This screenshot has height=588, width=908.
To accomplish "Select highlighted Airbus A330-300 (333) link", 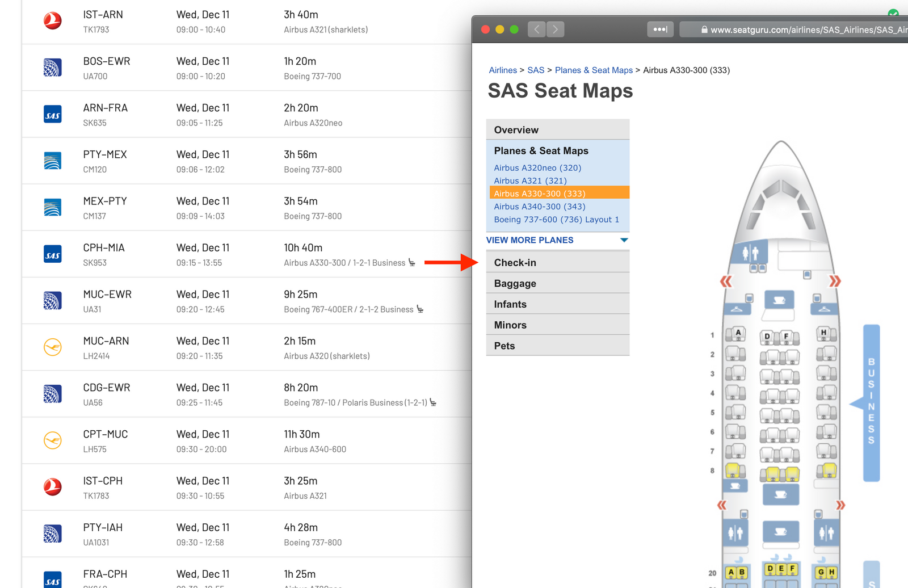I will [x=559, y=194].
